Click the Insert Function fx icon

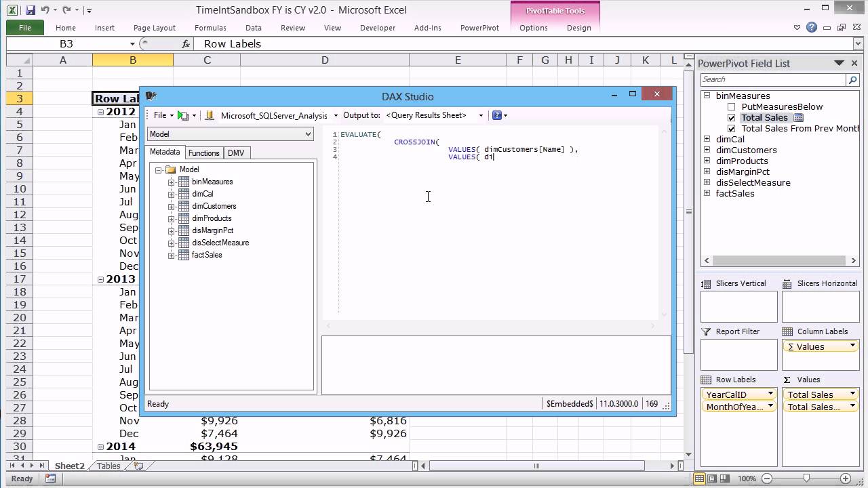[186, 43]
